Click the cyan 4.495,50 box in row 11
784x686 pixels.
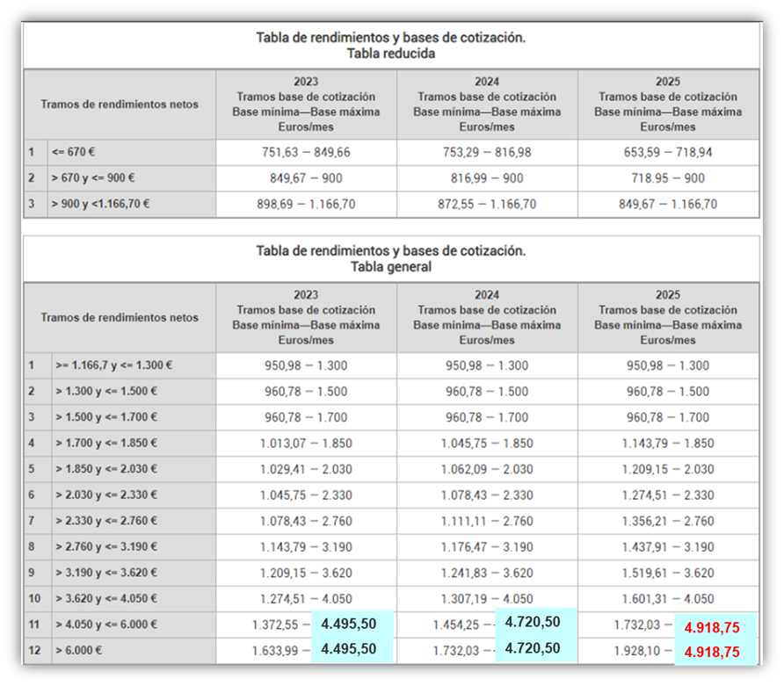(x=349, y=624)
